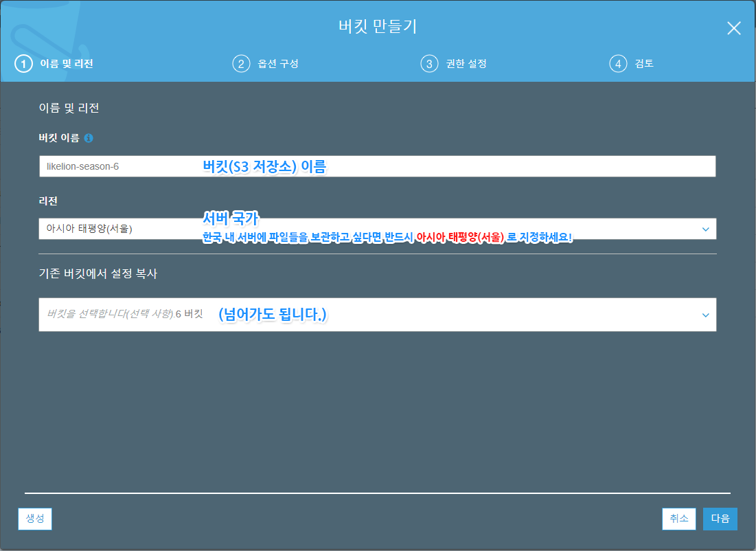Click the 버킷 만들기 dialog title
Screen dimensions: 756x551
point(378,26)
